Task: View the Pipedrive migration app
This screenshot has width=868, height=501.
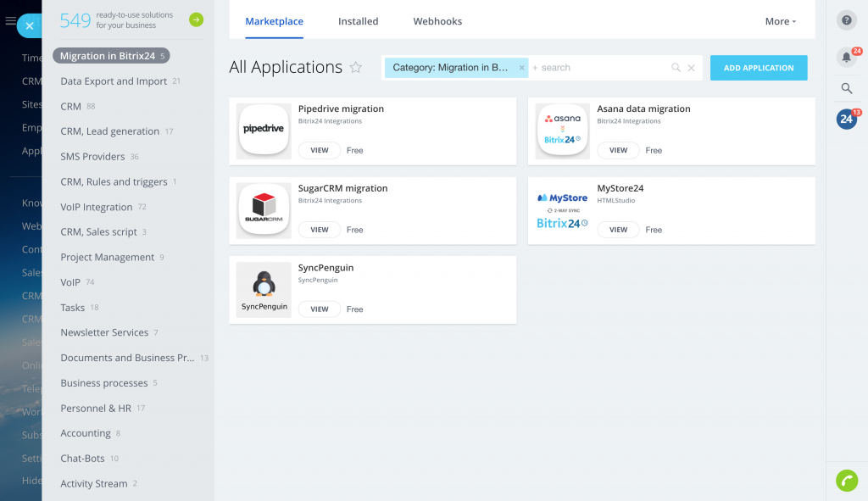Action: 319,150
